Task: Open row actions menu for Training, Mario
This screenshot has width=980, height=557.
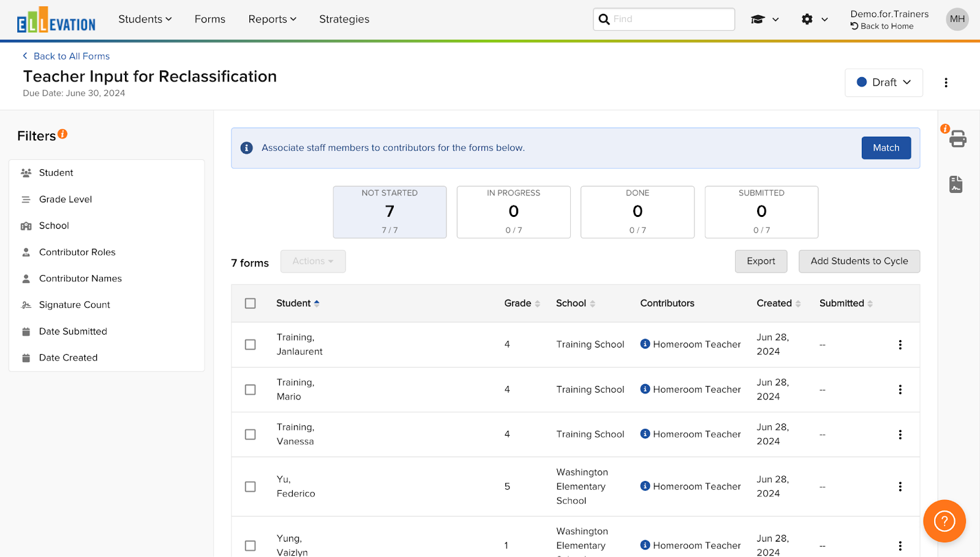Action: 900,390
